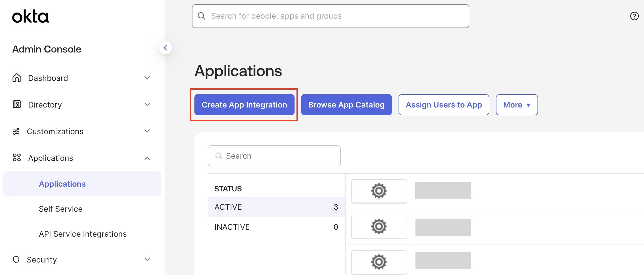The height and width of the screenshot is (275, 644).
Task: Expand the Dashboard menu chevron
Action: click(147, 78)
